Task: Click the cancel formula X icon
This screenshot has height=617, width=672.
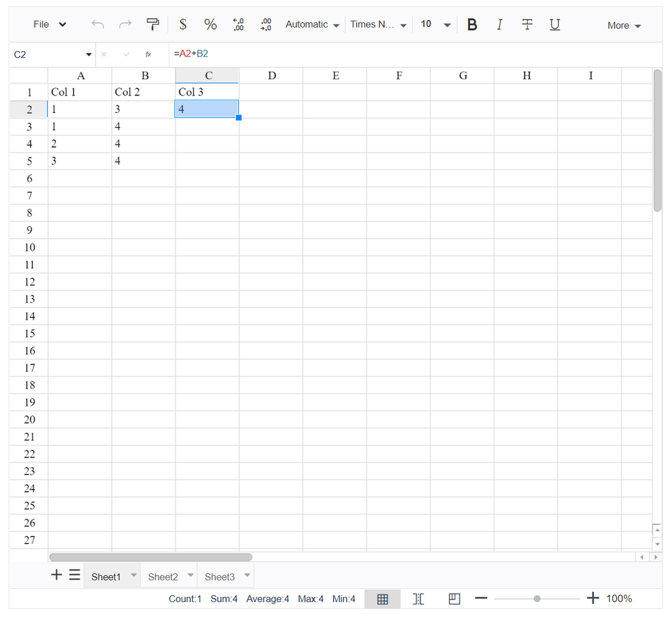Action: click(x=104, y=55)
